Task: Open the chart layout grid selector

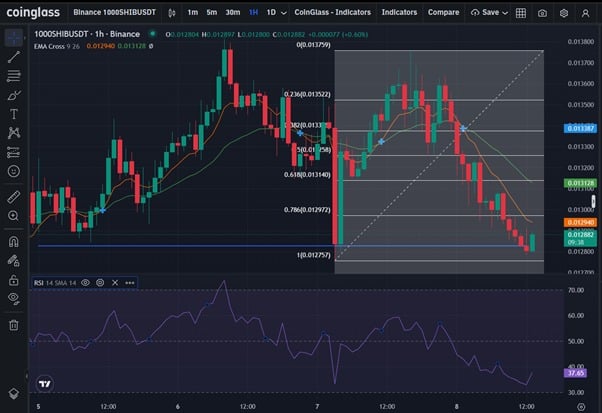Action: tap(521, 13)
